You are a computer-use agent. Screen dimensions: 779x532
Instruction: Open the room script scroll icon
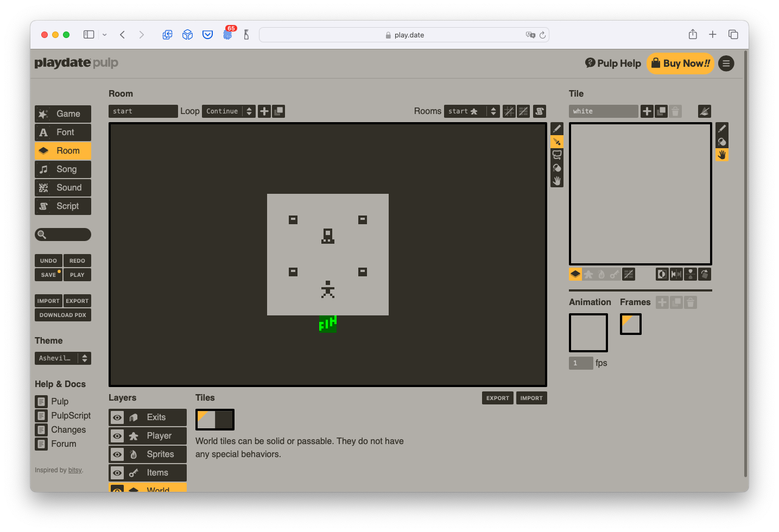[540, 111]
